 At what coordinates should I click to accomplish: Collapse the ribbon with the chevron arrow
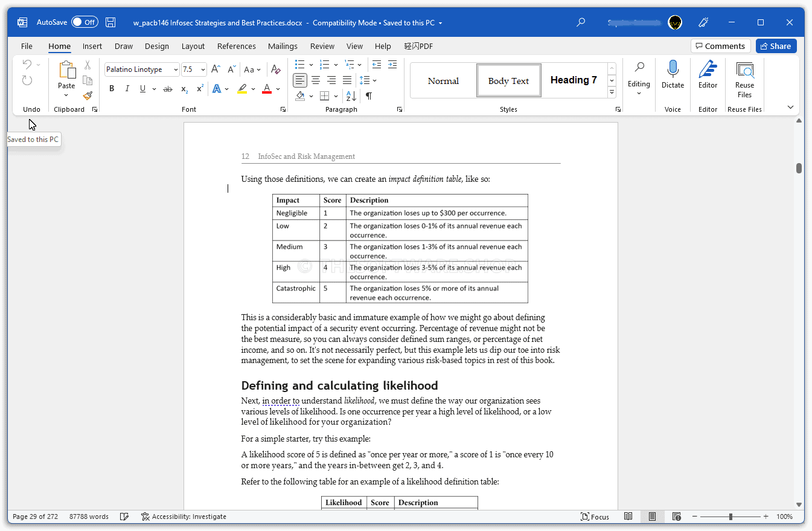click(x=790, y=107)
